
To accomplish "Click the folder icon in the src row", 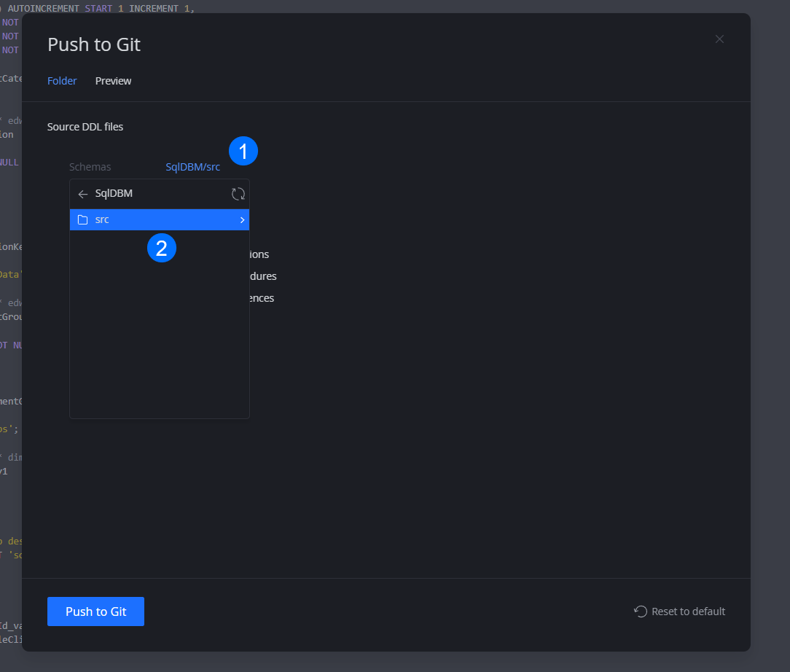I will (82, 219).
